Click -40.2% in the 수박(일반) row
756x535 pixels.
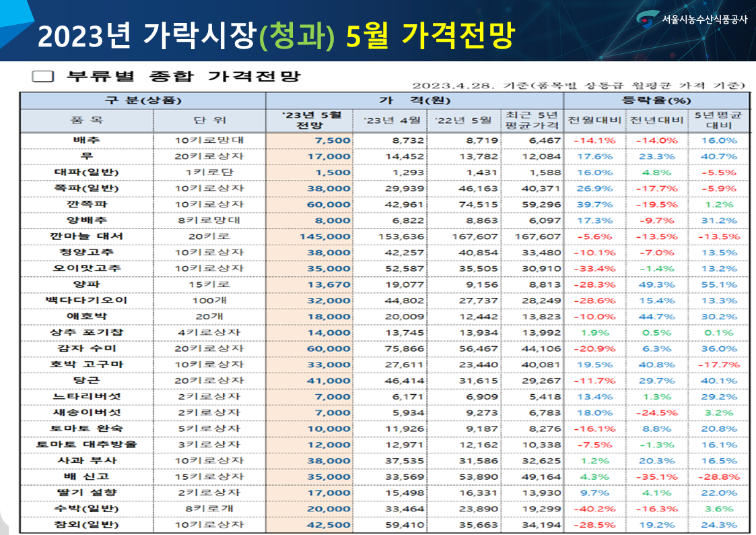(594, 509)
